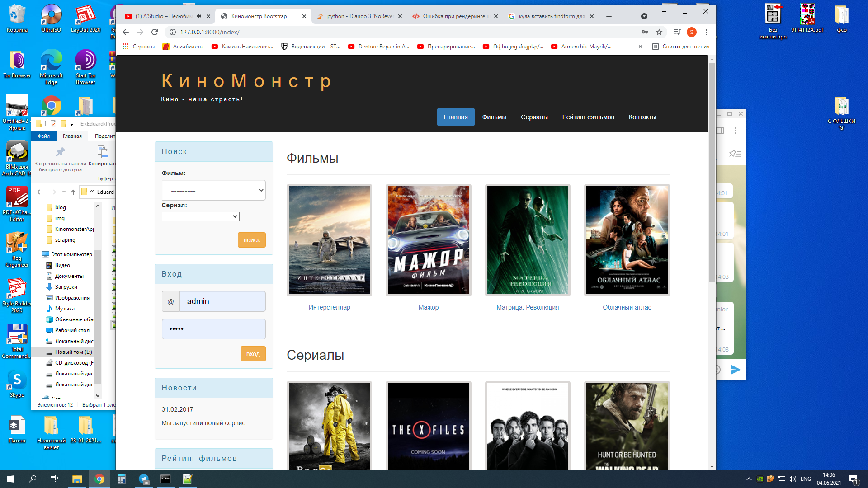Screen dimensions: 868x488
Task: Open Telegram from the taskbar
Action: 144,479
